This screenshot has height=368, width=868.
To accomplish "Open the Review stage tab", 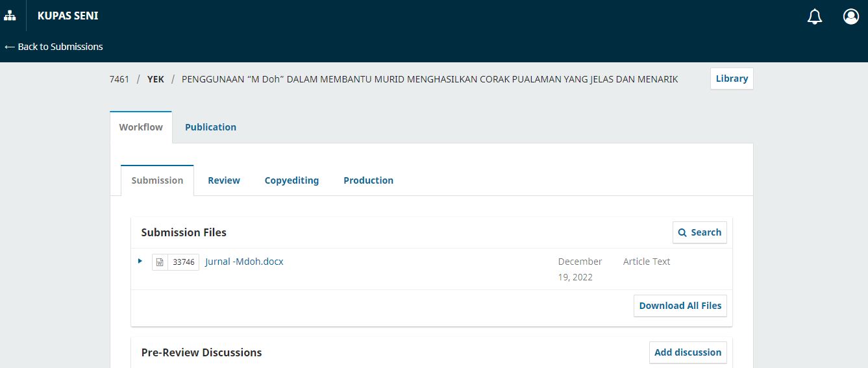I will coord(224,180).
